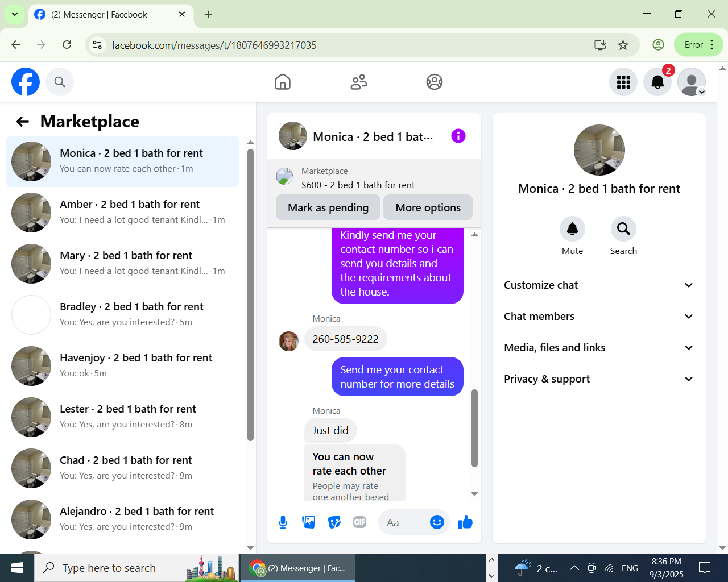
Task: Expand Customize chat section
Action: (599, 285)
